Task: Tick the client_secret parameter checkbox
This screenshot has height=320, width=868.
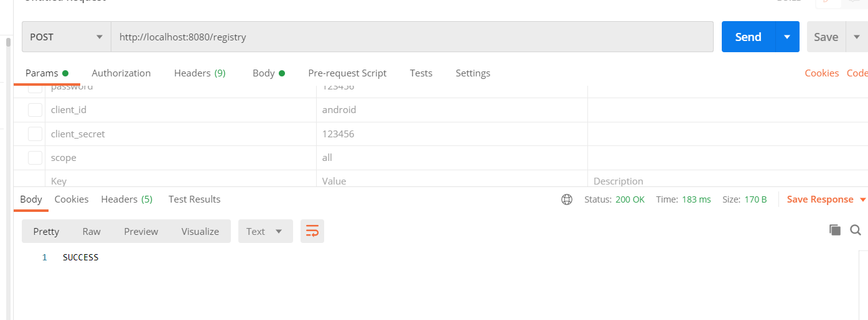Action: 35,134
